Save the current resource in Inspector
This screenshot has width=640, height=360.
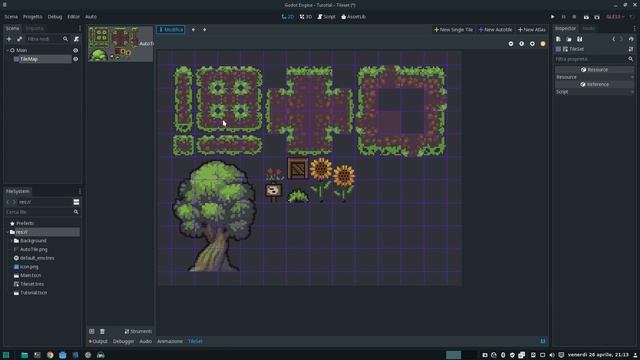coord(580,39)
